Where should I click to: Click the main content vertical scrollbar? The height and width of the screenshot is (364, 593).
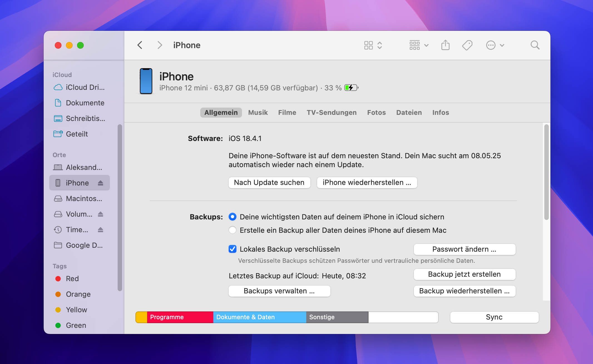click(x=546, y=172)
